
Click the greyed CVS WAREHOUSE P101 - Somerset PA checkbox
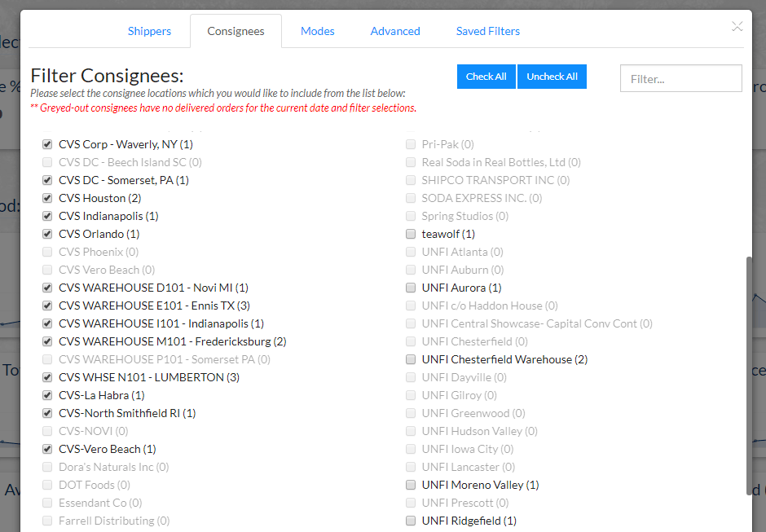click(47, 359)
